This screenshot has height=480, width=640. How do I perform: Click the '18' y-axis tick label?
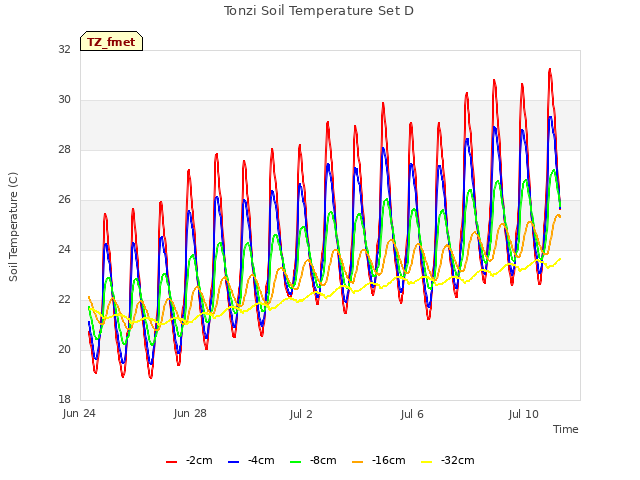64,399
